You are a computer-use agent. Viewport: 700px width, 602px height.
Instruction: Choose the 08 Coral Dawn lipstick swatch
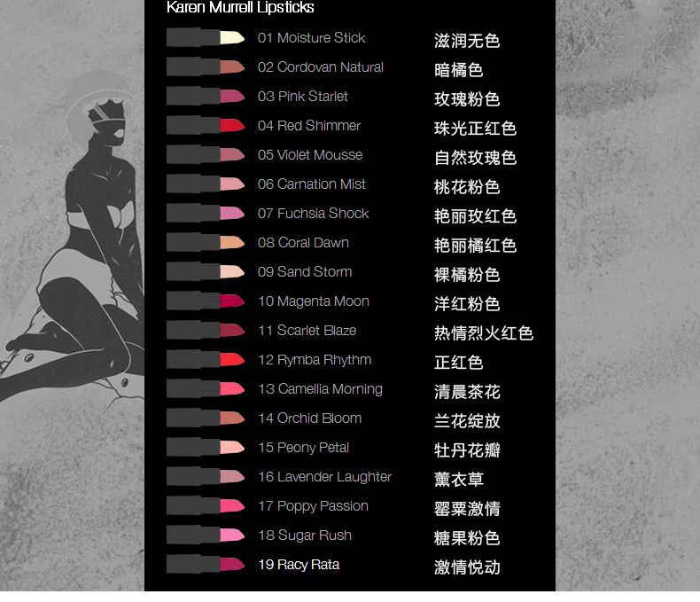[206, 243]
